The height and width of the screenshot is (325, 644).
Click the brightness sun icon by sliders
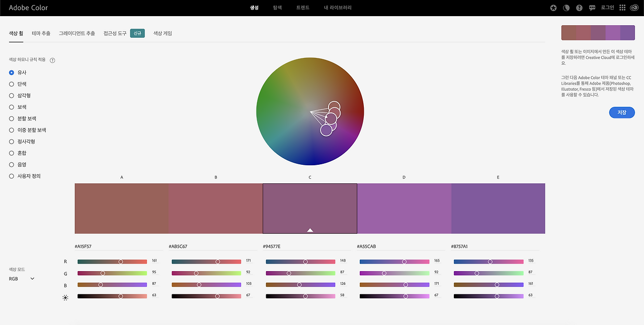click(65, 298)
